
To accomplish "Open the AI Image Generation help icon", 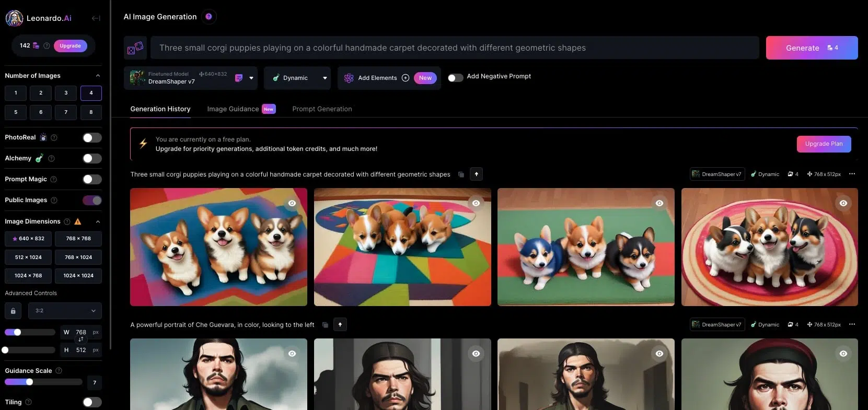I will pos(209,17).
